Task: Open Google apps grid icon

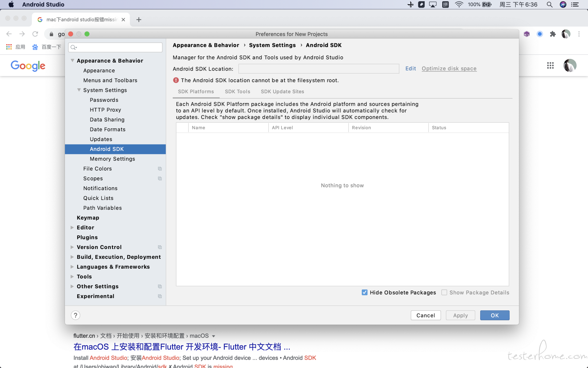Action: [550, 65]
